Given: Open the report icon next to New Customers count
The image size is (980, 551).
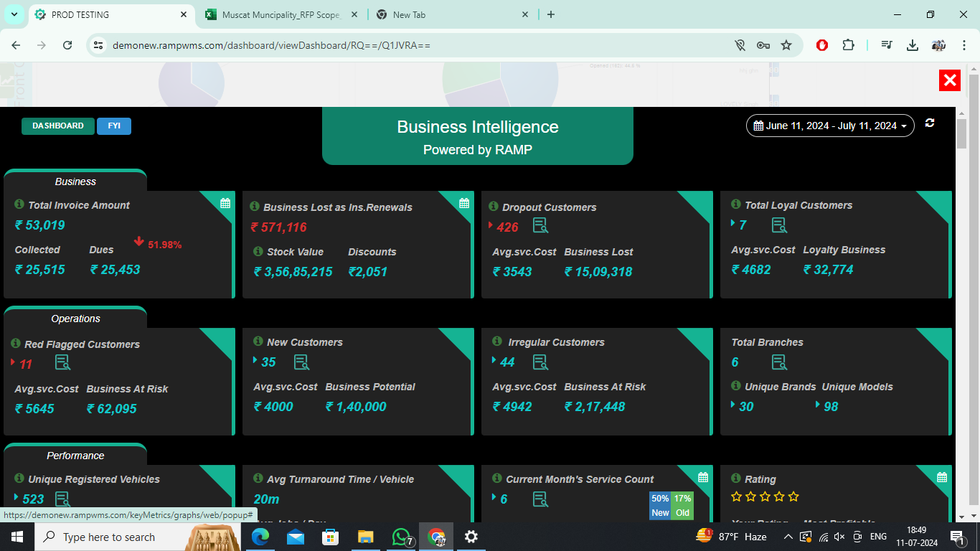Looking at the screenshot, I should (301, 363).
